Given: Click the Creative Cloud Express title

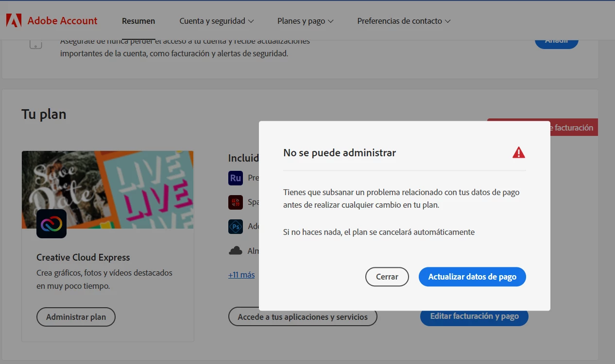Looking at the screenshot, I should pos(83,257).
